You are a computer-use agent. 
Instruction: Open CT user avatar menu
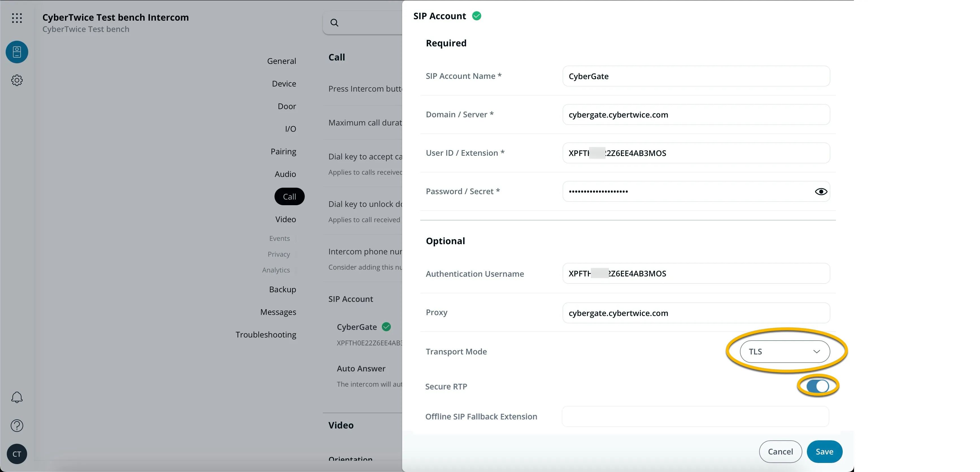(17, 454)
